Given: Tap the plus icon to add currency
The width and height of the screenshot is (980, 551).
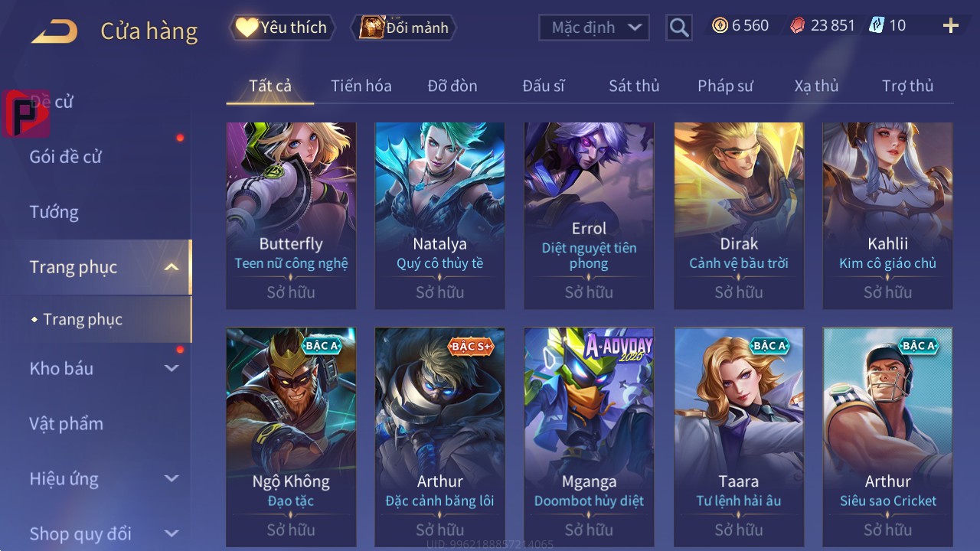Looking at the screenshot, I should (x=951, y=26).
